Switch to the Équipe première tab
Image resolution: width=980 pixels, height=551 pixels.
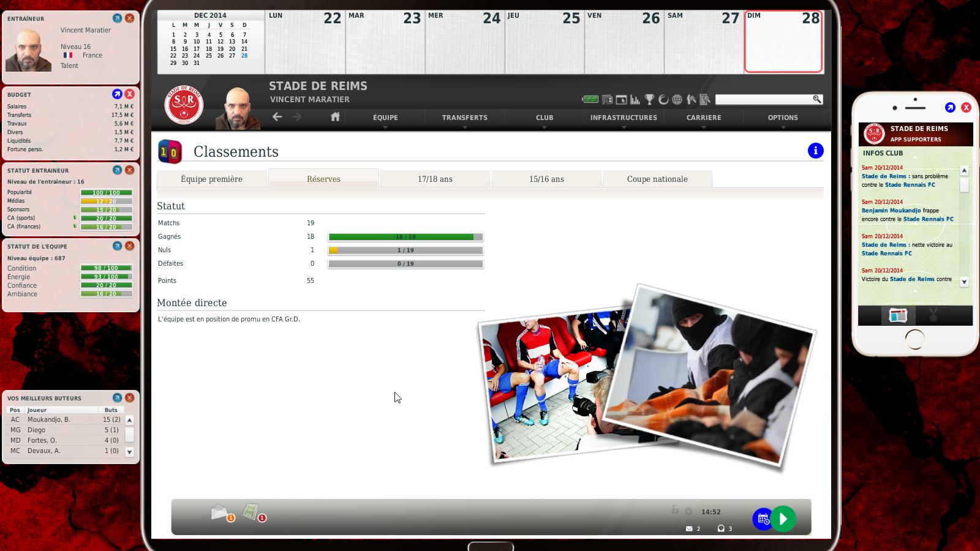point(212,179)
